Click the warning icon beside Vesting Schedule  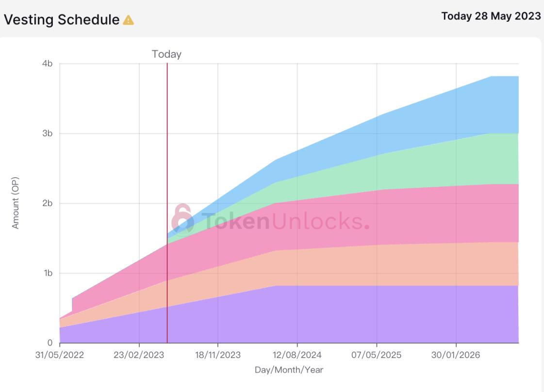click(128, 20)
